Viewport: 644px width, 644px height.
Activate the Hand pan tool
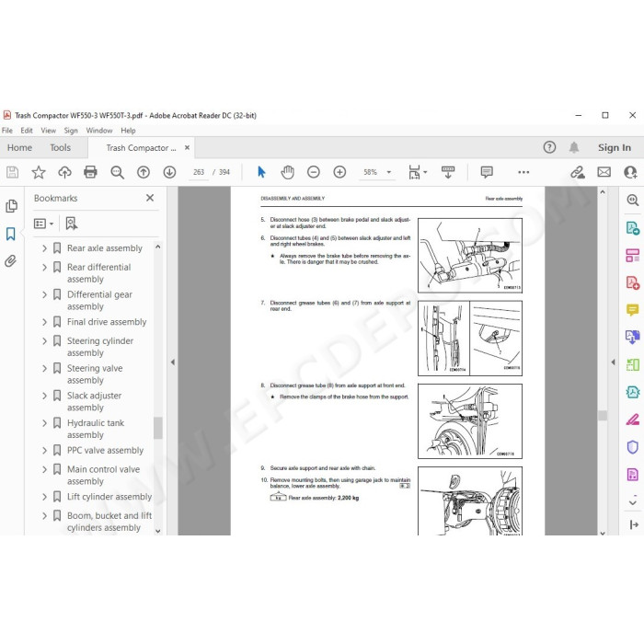[287, 172]
